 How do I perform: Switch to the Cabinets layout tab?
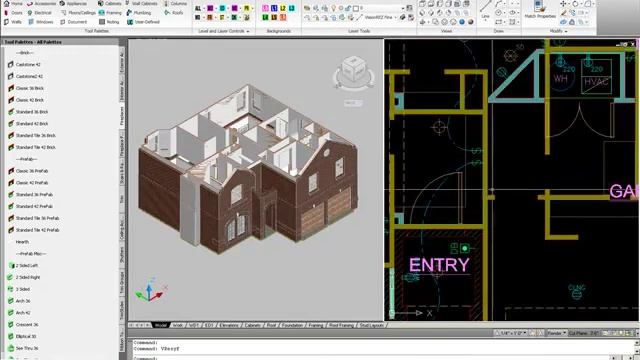tap(253, 325)
